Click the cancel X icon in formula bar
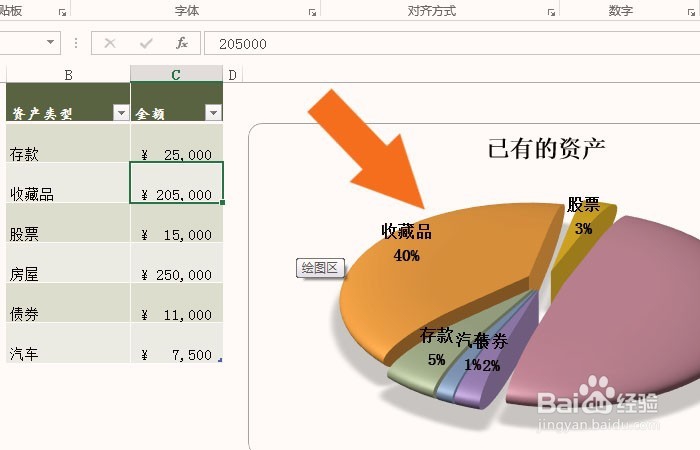700x450 pixels. tap(110, 43)
